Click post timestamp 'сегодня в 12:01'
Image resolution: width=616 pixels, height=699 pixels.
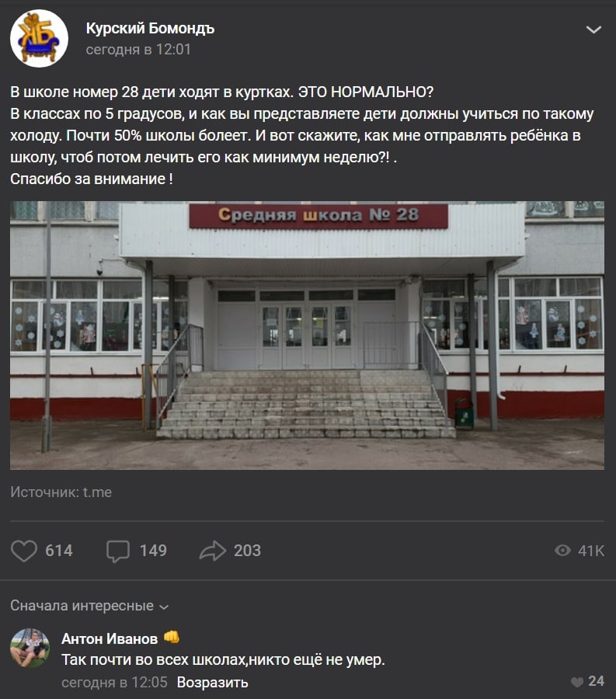coord(138,50)
